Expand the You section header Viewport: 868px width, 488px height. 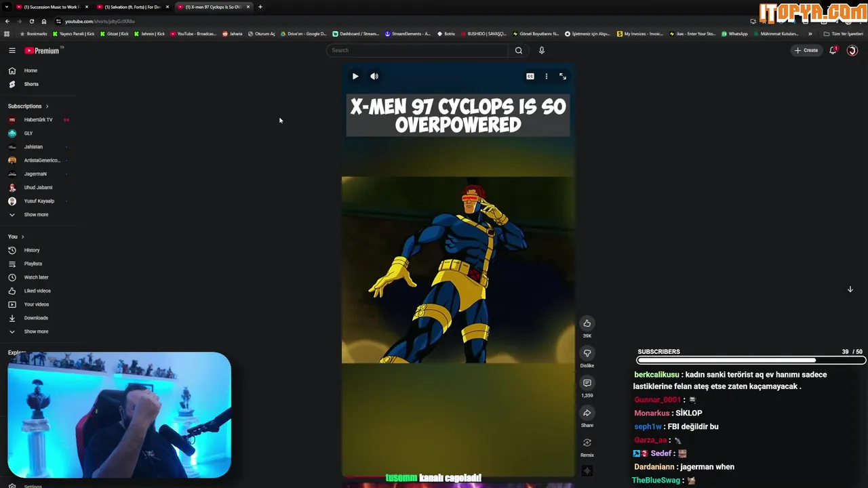(16, 237)
